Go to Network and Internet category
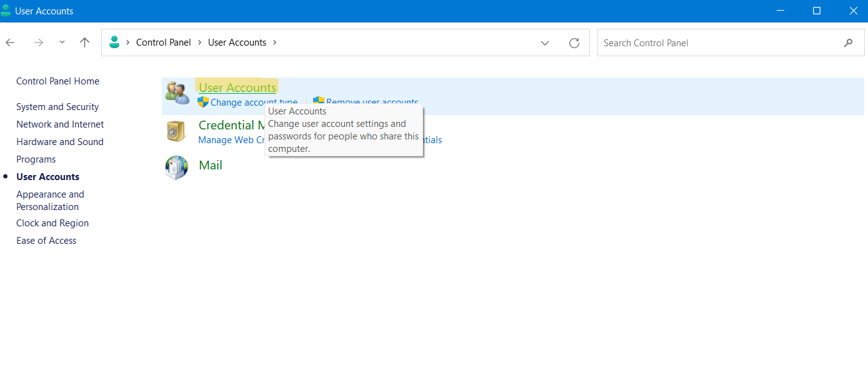The height and width of the screenshot is (392, 868). click(60, 124)
